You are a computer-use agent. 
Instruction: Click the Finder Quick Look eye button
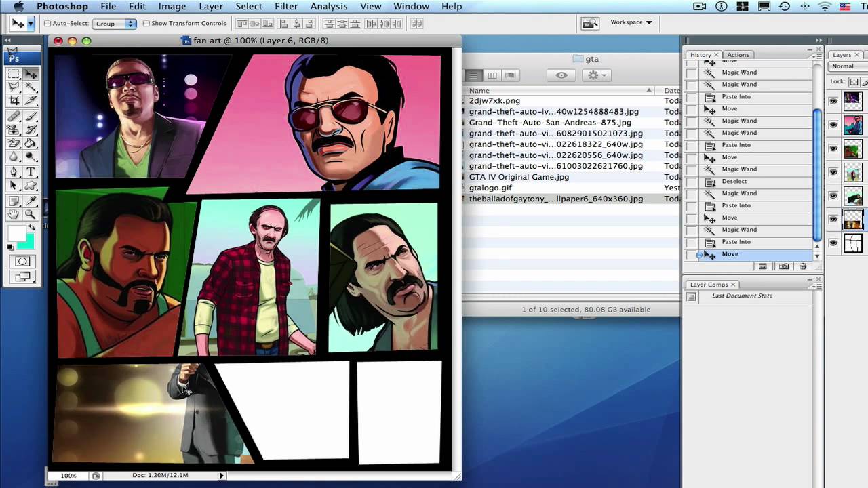561,75
